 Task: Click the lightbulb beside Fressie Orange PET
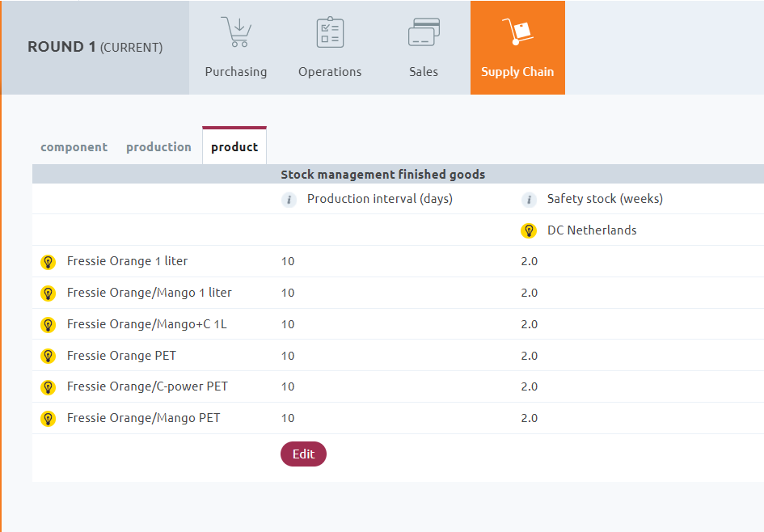point(48,356)
